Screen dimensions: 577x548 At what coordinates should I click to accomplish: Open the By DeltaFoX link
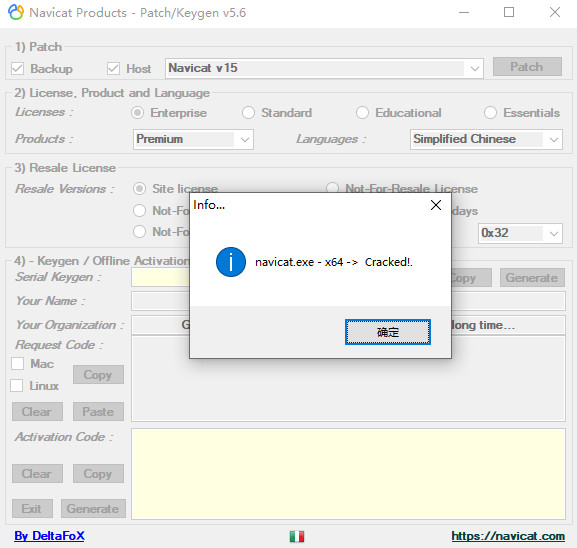coord(49,536)
